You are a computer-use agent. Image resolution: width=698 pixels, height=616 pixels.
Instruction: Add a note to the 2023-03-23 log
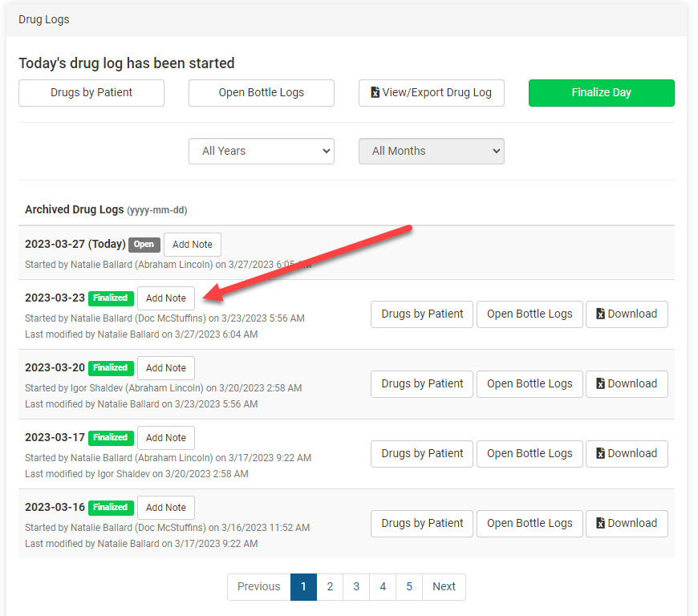coord(166,298)
